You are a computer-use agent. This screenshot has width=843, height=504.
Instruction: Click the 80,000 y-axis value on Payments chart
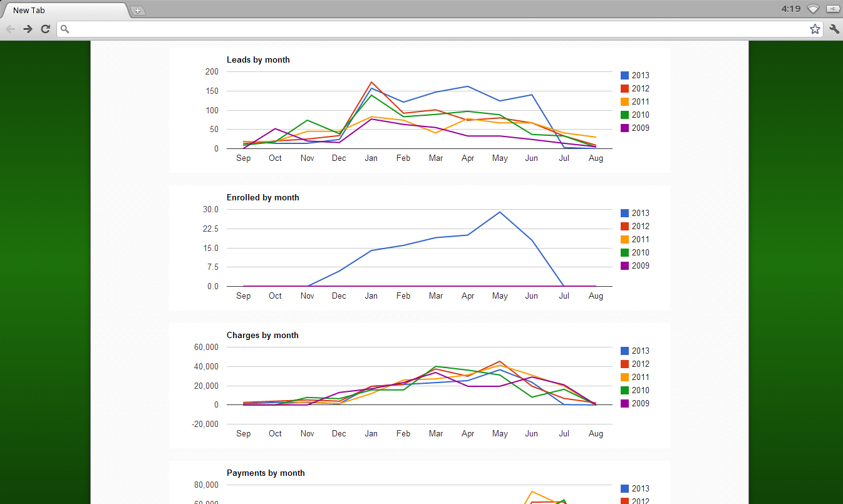pos(207,485)
